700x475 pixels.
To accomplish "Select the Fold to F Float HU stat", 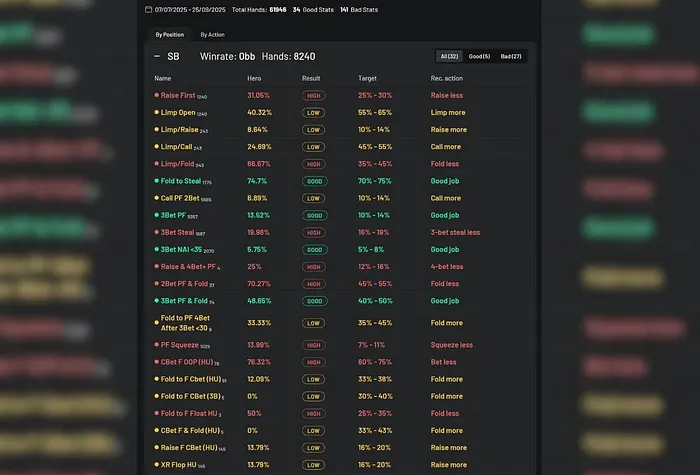I will 189,413.
